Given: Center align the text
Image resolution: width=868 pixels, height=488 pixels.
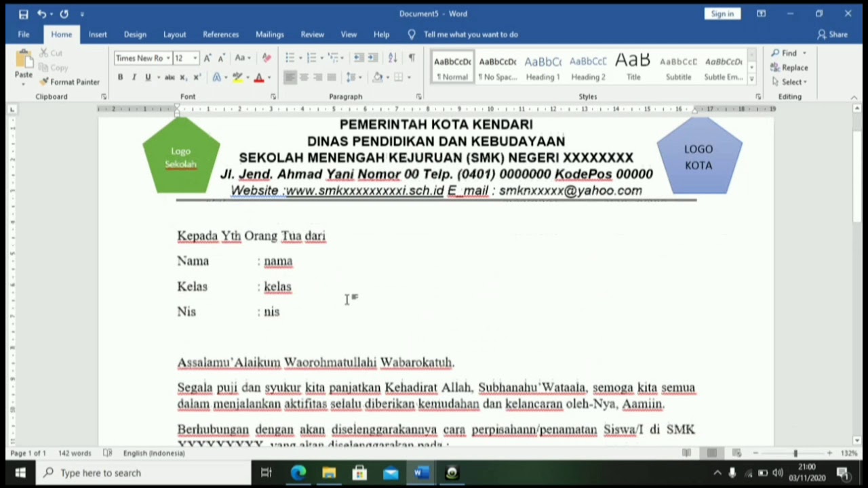Looking at the screenshot, I should (x=304, y=77).
